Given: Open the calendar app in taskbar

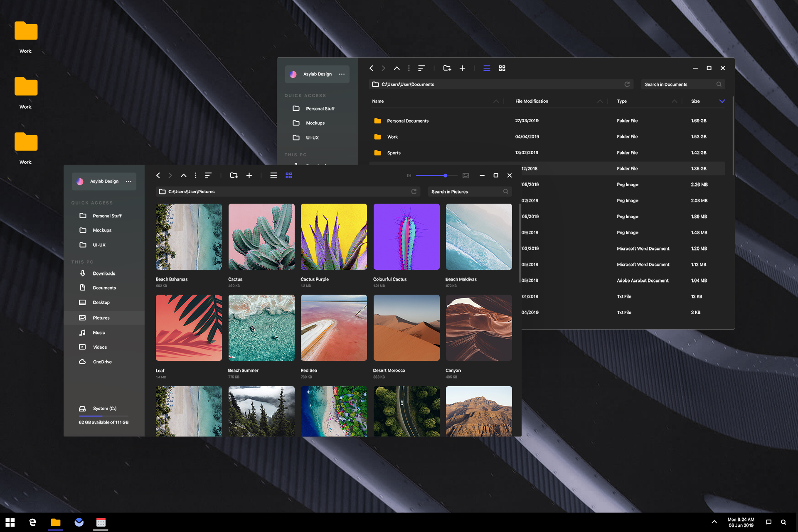Looking at the screenshot, I should pyautogui.click(x=101, y=522).
